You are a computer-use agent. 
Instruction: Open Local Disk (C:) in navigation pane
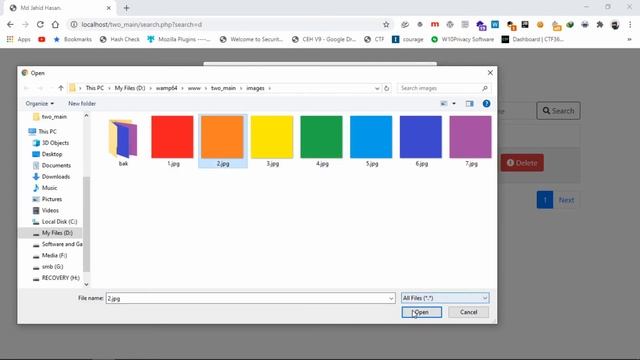(59, 222)
